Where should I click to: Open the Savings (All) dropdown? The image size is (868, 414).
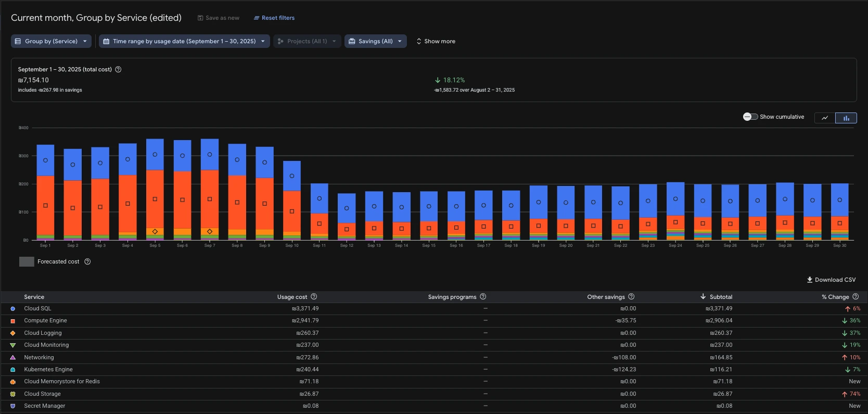tap(375, 41)
